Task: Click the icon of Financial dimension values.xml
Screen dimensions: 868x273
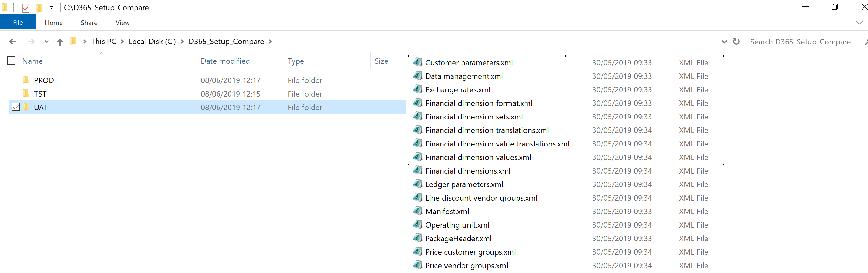Action: pos(417,156)
